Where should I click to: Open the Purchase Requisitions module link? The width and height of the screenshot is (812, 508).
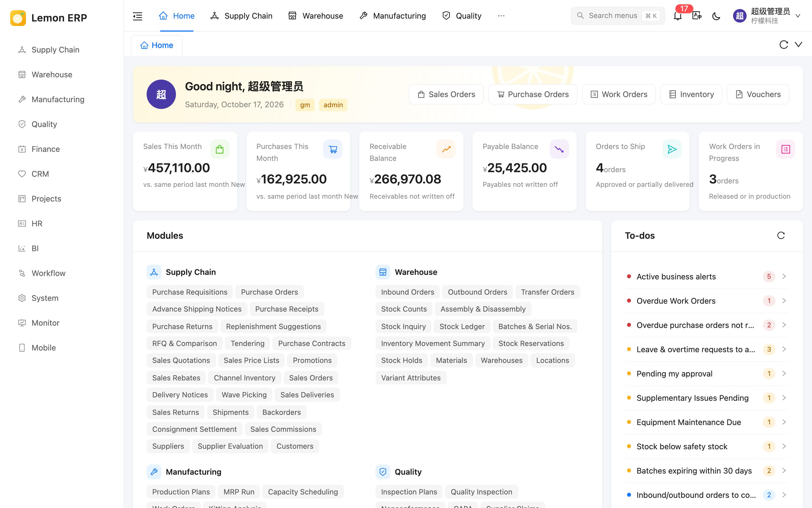pos(190,292)
